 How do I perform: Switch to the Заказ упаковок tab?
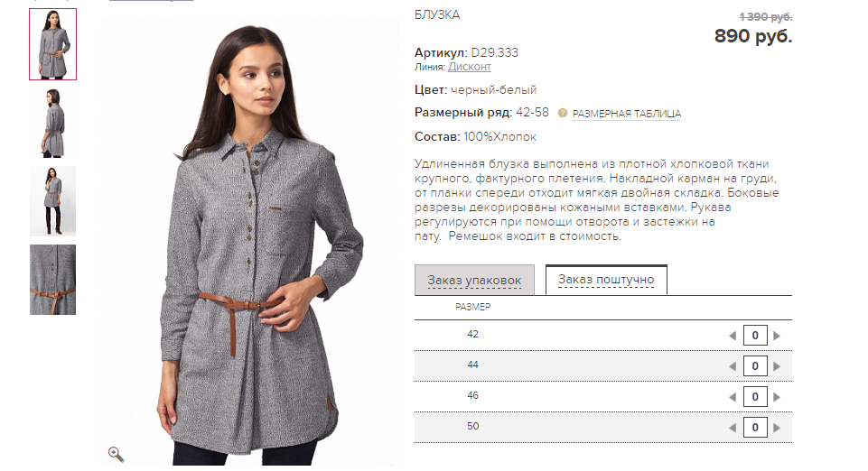click(474, 280)
